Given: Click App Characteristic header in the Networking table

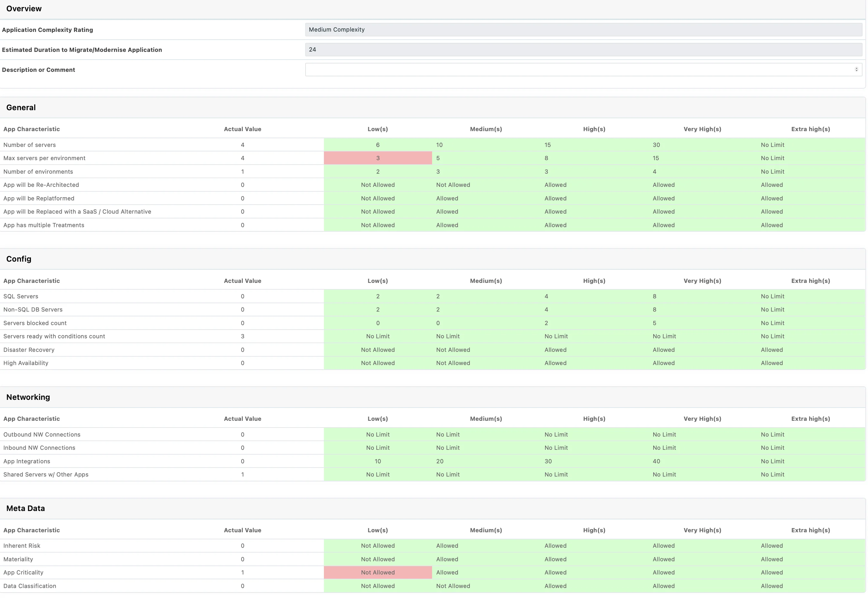Looking at the screenshot, I should click(32, 419).
